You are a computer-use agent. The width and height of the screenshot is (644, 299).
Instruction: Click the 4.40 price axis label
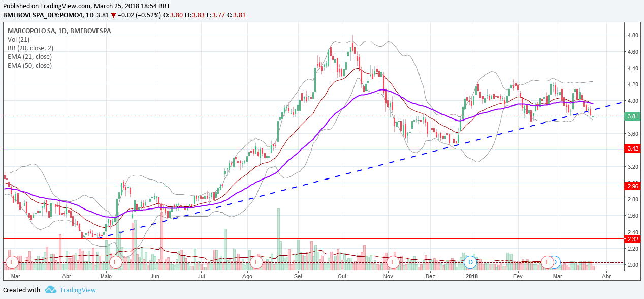pyautogui.click(x=632, y=68)
